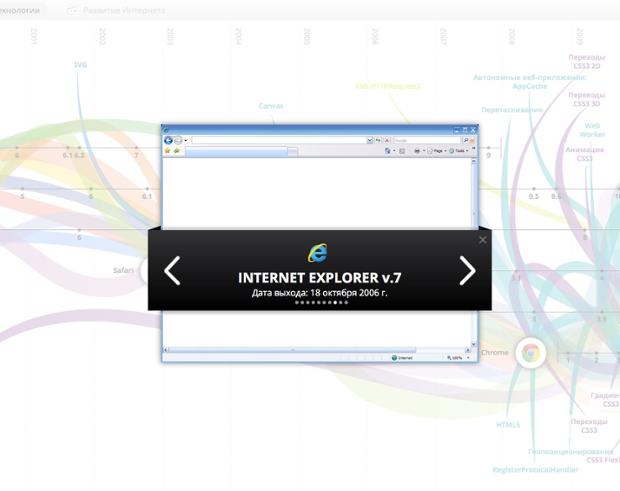Screen dimensions: 620x491
Task: Select the dot just before the highlighted one
Action: coord(329,302)
